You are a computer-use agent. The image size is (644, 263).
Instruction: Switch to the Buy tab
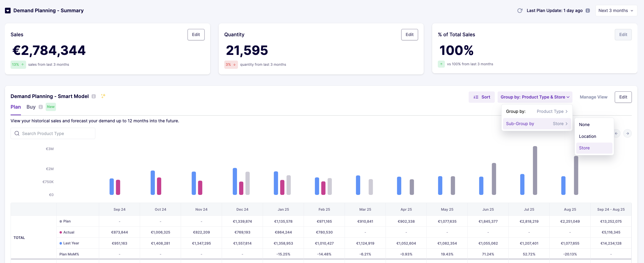(31, 107)
